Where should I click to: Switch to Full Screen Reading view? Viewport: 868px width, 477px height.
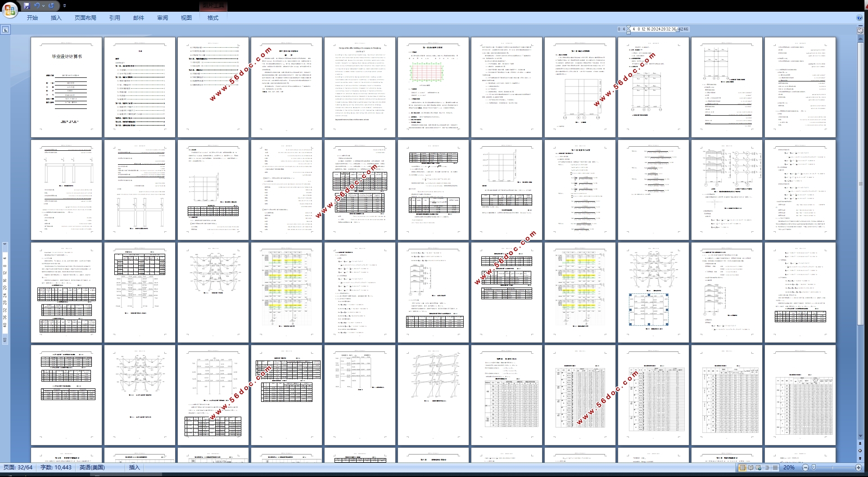tap(750, 468)
